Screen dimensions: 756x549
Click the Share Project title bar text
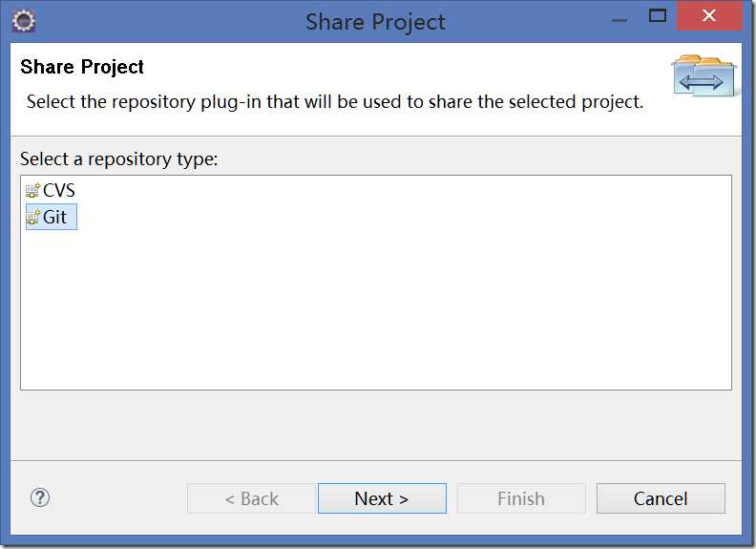coord(375,21)
